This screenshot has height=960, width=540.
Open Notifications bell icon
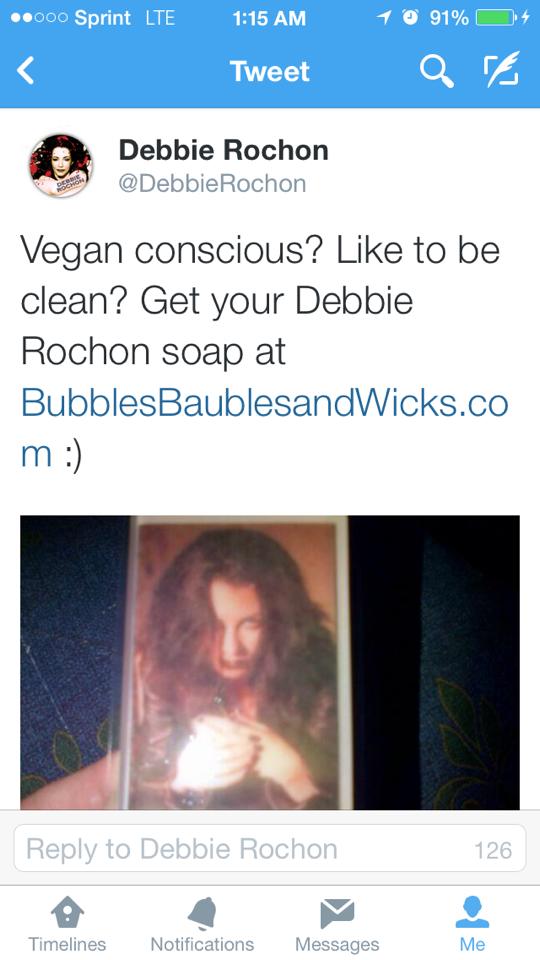[x=202, y=913]
